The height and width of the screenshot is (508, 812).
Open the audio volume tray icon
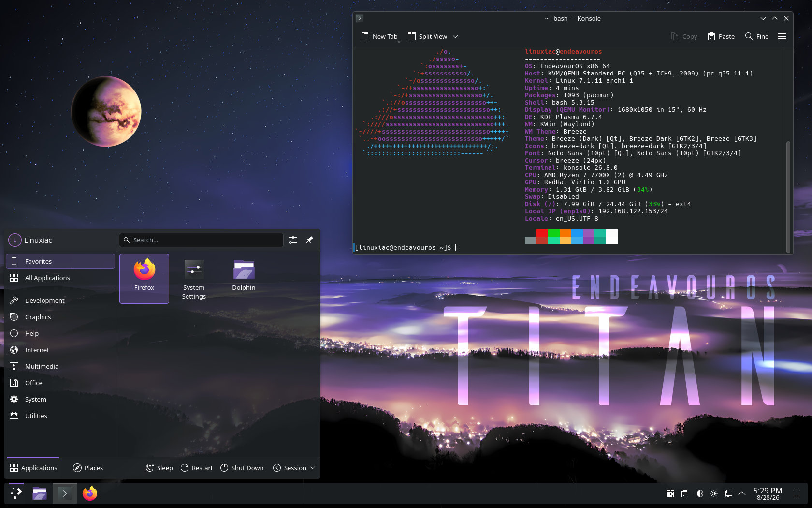pyautogui.click(x=699, y=493)
